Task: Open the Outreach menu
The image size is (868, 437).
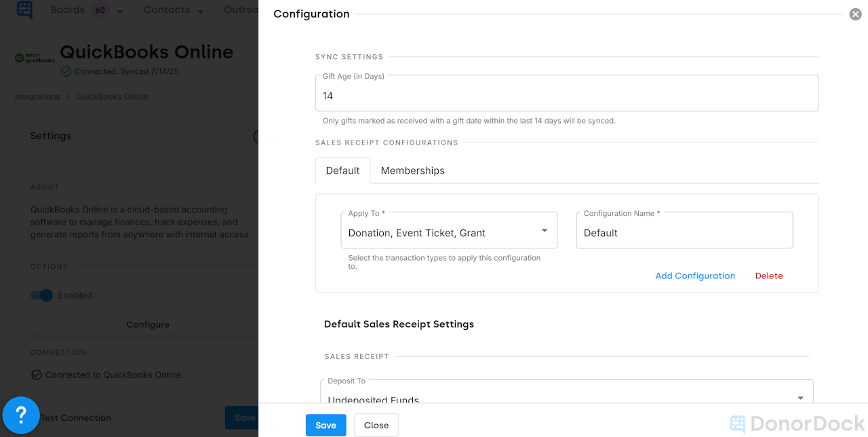Action: tap(242, 10)
